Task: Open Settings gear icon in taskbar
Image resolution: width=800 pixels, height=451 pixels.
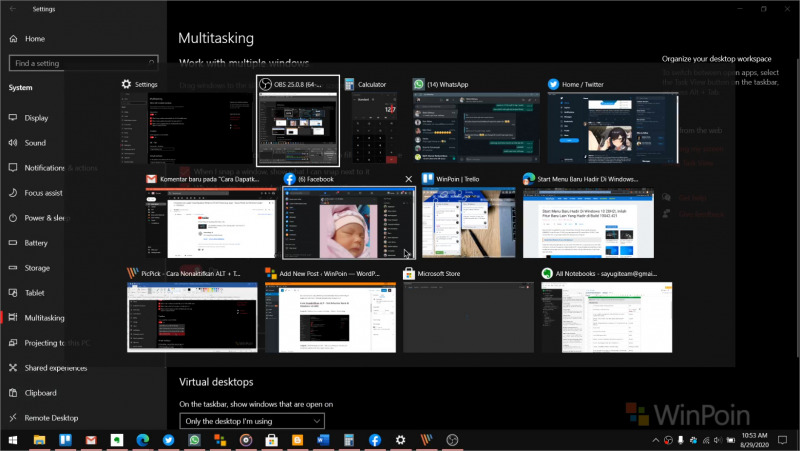Action: click(x=401, y=440)
